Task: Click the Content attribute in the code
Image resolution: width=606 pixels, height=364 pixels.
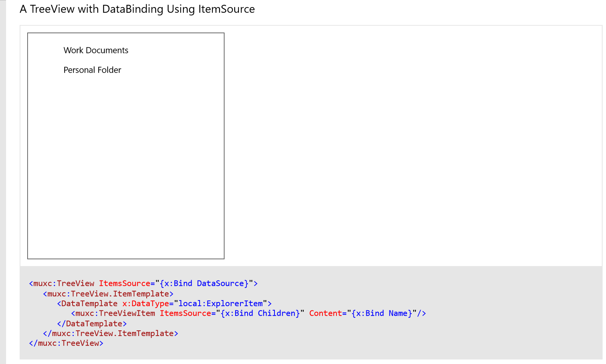Action: tap(325, 313)
